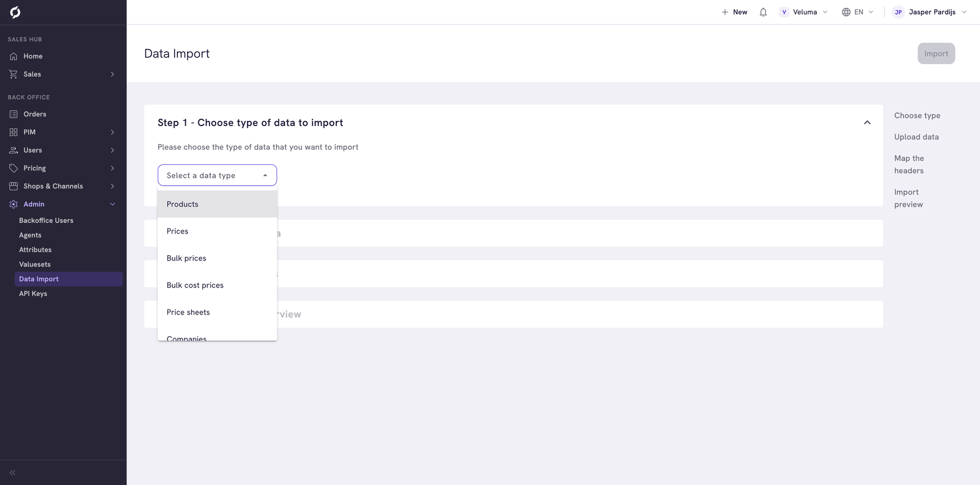Choose Bulk cost prices option
This screenshot has width=980, height=485.
pyautogui.click(x=217, y=285)
